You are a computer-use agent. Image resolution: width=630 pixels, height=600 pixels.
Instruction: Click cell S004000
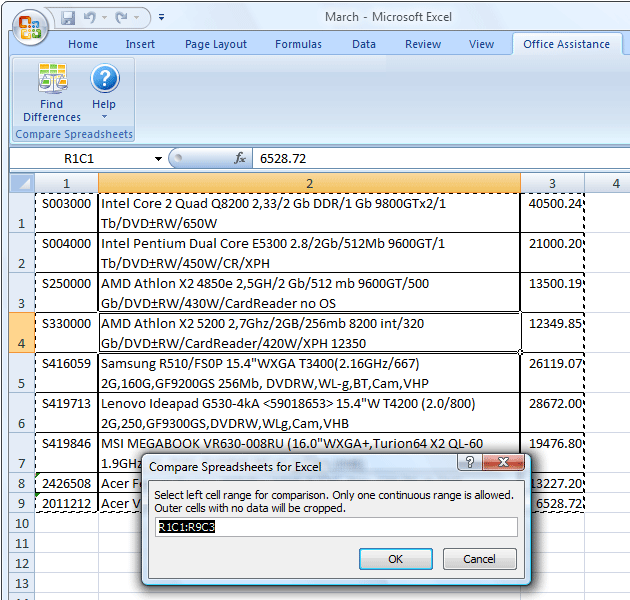pyautogui.click(x=67, y=253)
